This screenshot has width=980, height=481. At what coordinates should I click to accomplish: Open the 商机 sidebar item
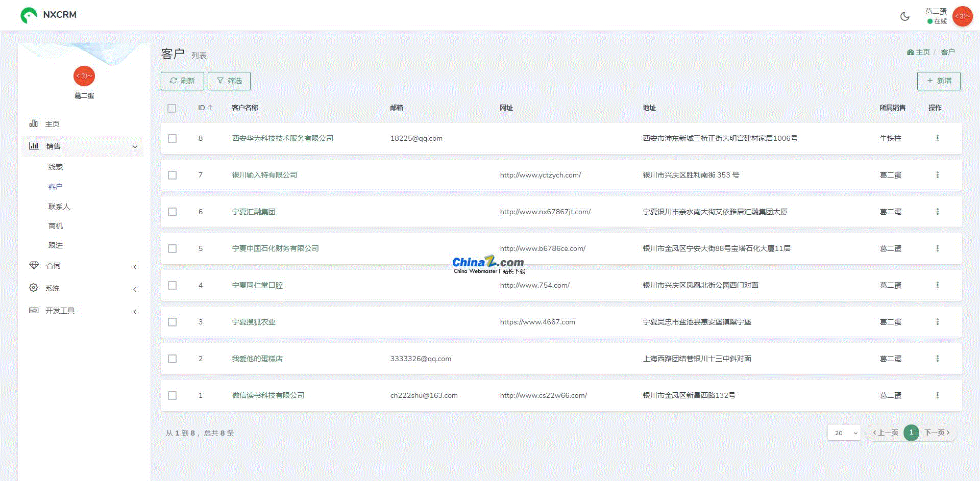(56, 226)
